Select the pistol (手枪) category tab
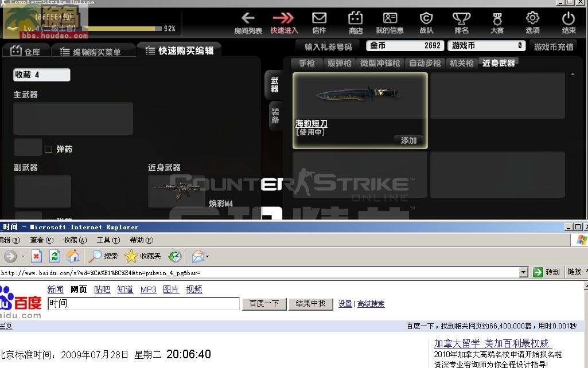The height and width of the screenshot is (368, 588). 307,63
